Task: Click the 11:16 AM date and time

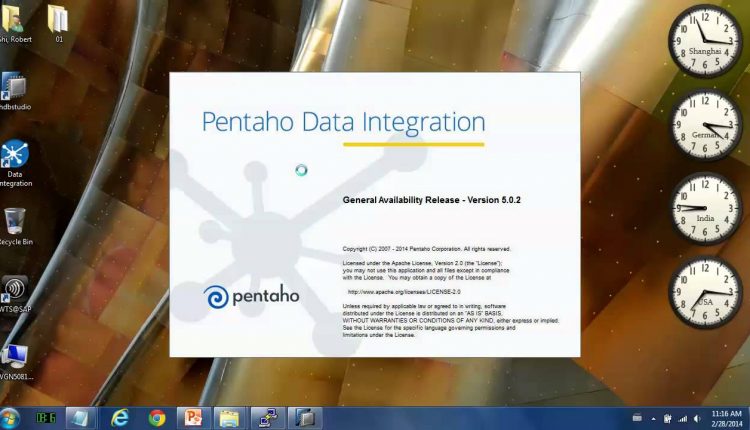Action: pos(727,419)
